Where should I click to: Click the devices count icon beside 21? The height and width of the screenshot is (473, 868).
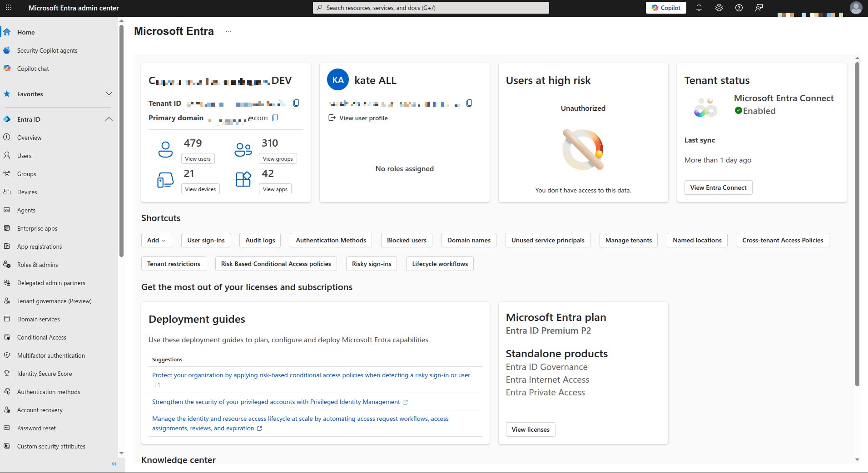165,180
